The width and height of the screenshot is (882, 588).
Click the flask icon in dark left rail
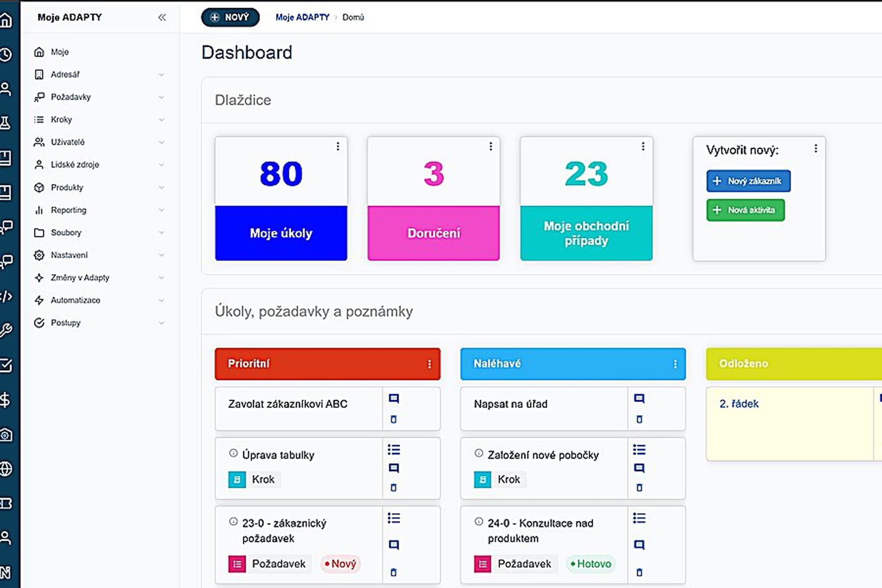[x=5, y=122]
